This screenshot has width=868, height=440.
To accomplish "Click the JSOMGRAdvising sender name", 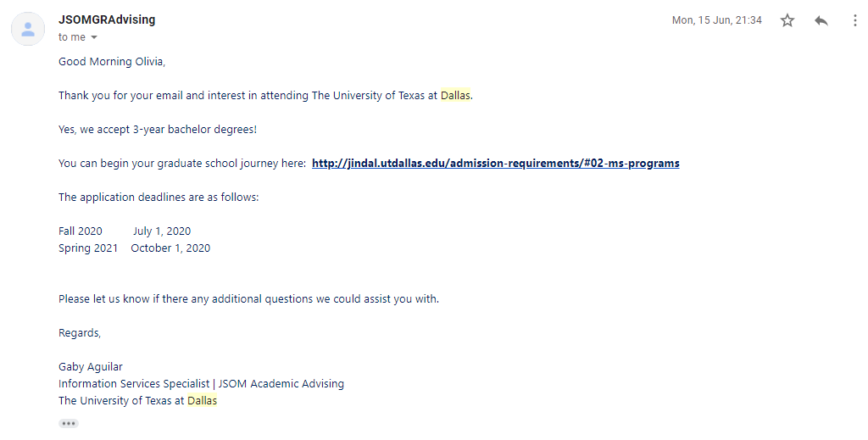I will tap(107, 19).
